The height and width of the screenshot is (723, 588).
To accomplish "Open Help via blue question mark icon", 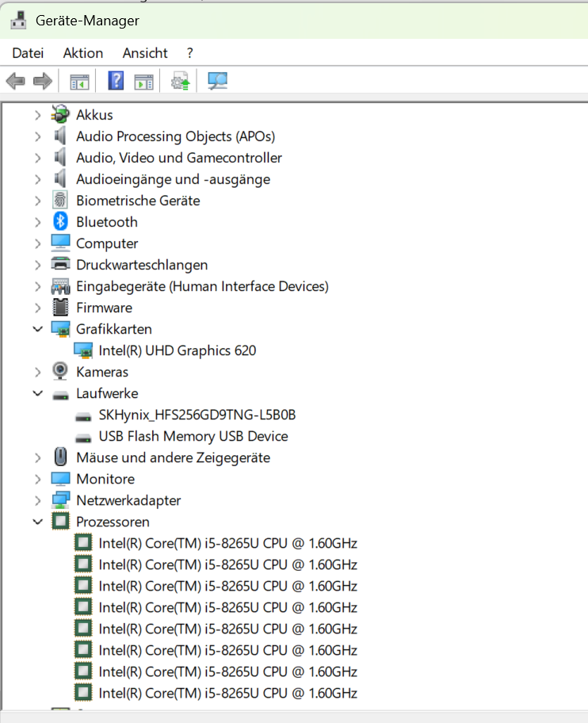I will (x=116, y=81).
